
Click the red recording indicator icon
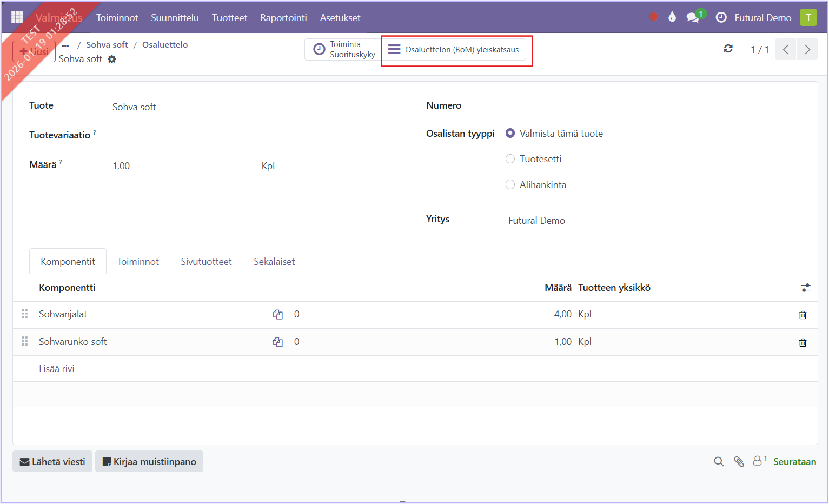click(x=653, y=17)
